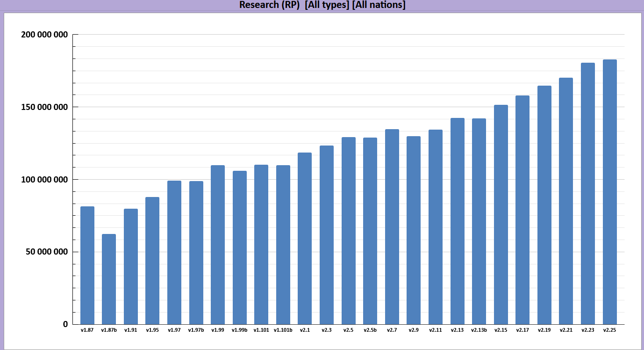Select the short blue bar above v1.87b
Viewport: 644px width, 350px height.
pyautogui.click(x=109, y=279)
